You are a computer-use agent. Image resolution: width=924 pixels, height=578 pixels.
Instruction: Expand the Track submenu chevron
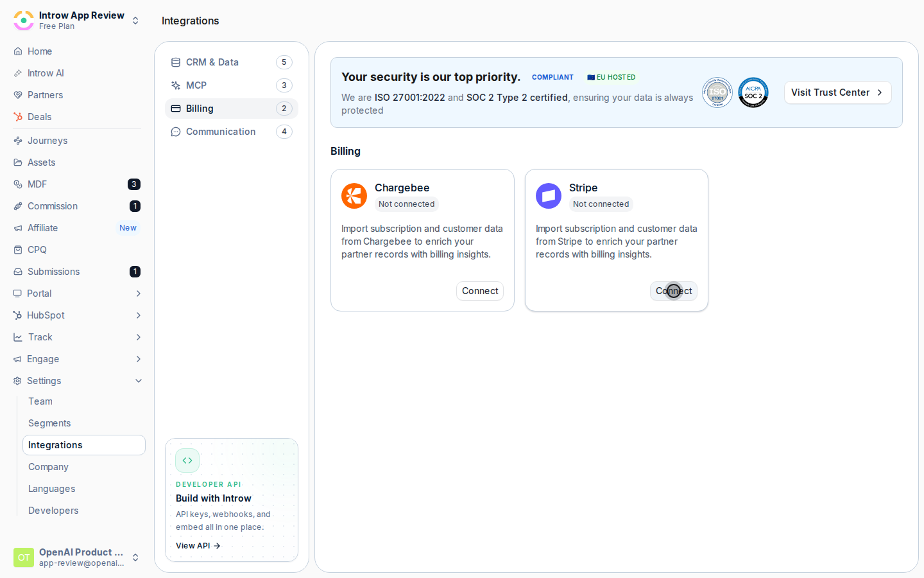tap(139, 337)
